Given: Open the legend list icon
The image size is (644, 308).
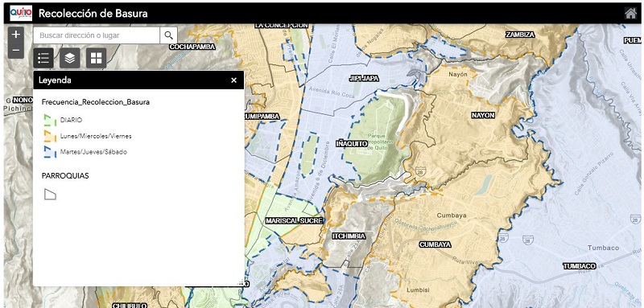Looking at the screenshot, I should pyautogui.click(x=43, y=58).
